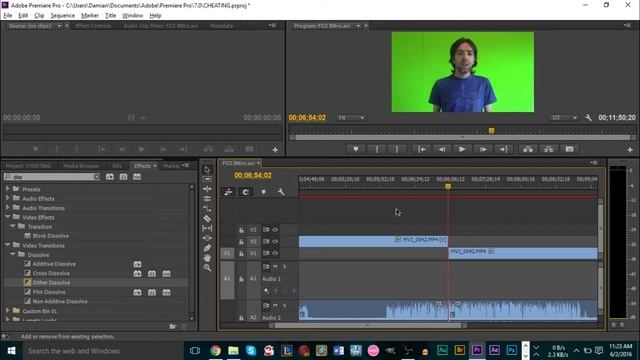Toggle lock on track V3
The width and height of the screenshot is (640, 360).
point(241,230)
